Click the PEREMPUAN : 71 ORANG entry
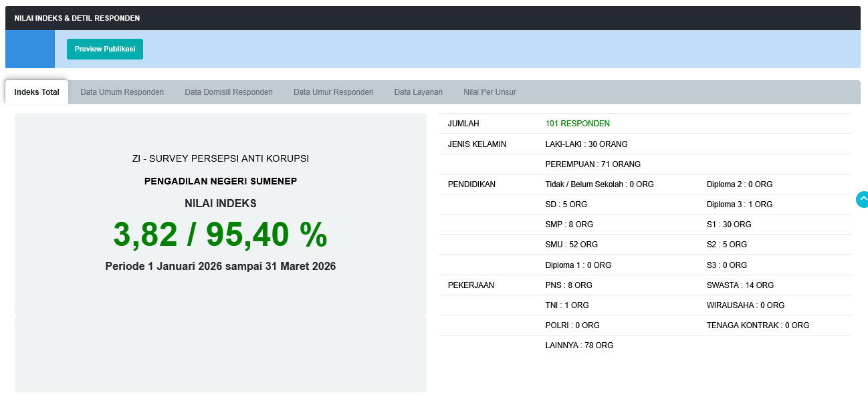The image size is (868, 413). click(592, 164)
